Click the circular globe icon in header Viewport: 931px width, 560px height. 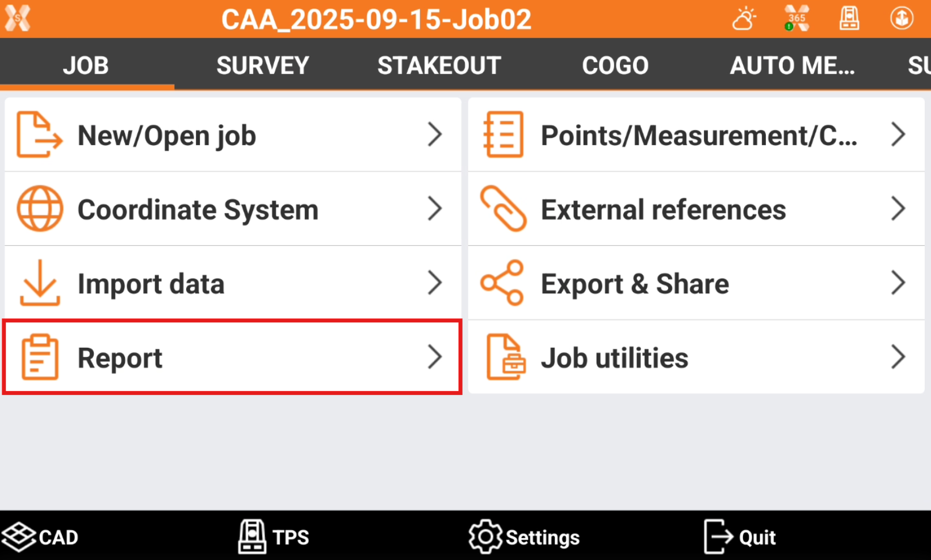(x=901, y=19)
